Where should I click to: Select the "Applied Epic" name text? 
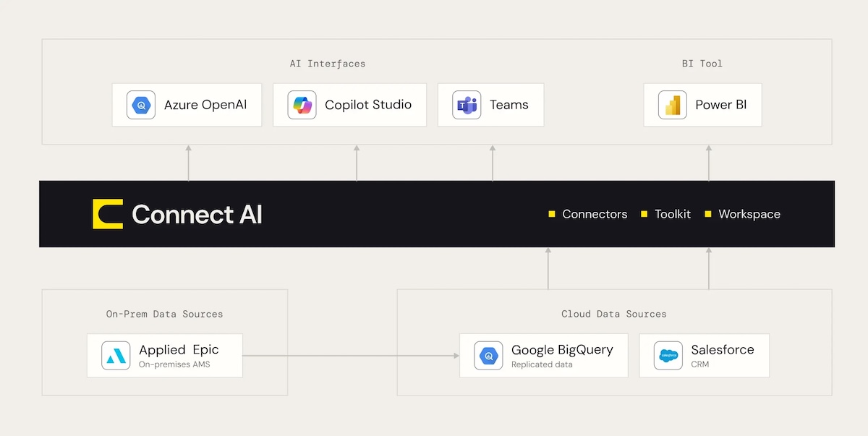(x=179, y=350)
